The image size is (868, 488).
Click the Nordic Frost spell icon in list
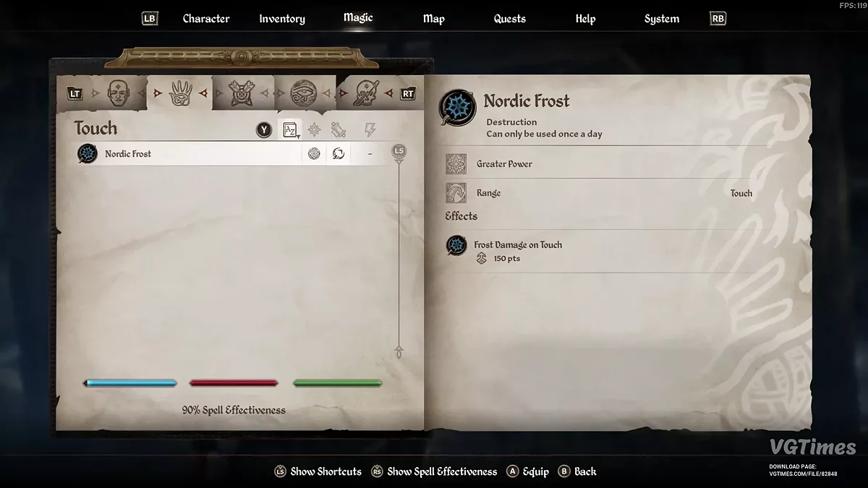pyautogui.click(x=88, y=154)
